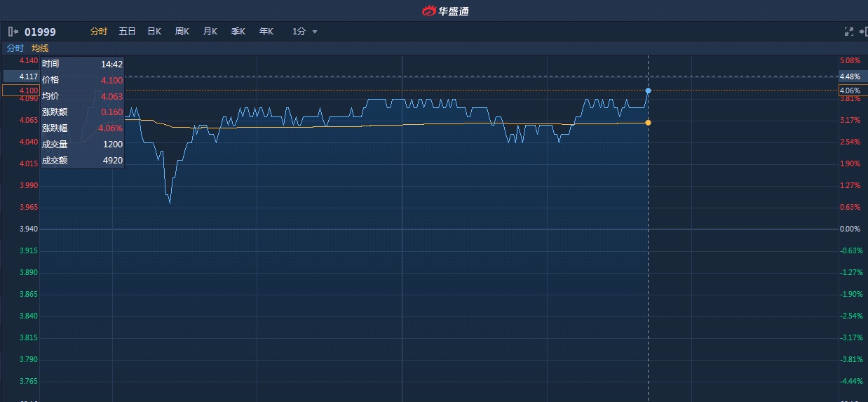Click the right sidebar collapse arrow icon
This screenshot has height=402, width=868.
tap(863, 32)
